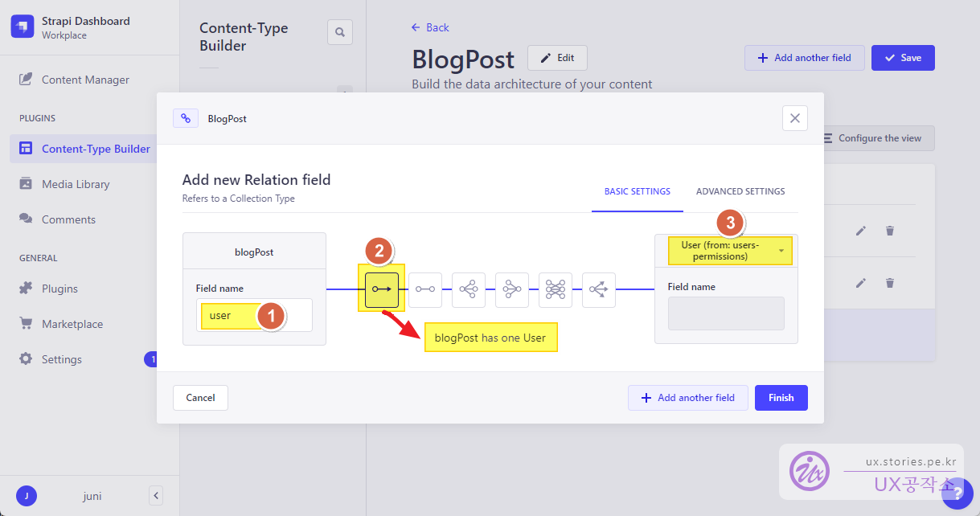
Task: Open Settings in the sidebar
Action: (62, 359)
